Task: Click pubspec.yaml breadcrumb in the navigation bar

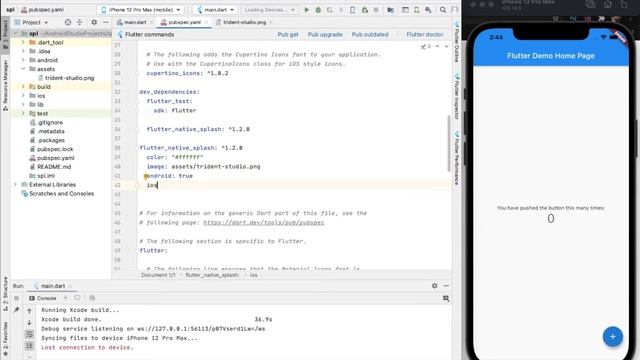Action: coord(42,9)
